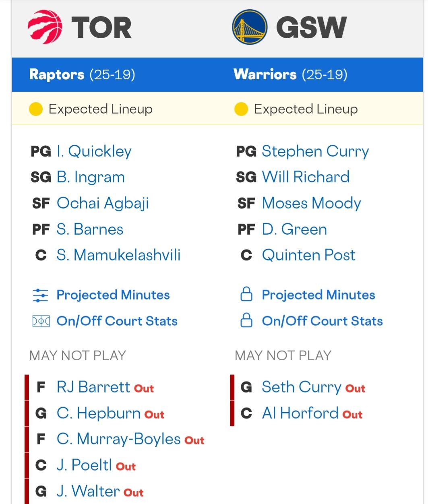
Task: Click the Toronto Raptors team logo
Action: (45, 27)
